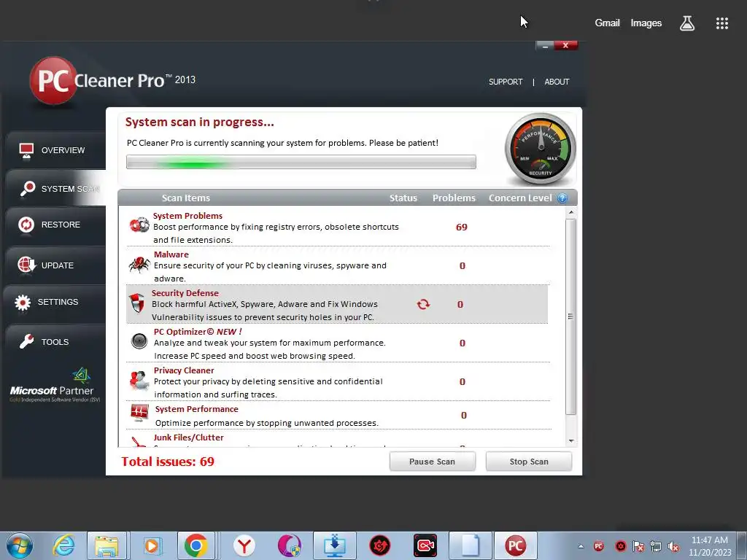
Task: Click the Security Defense shield icon
Action: pyautogui.click(x=137, y=303)
